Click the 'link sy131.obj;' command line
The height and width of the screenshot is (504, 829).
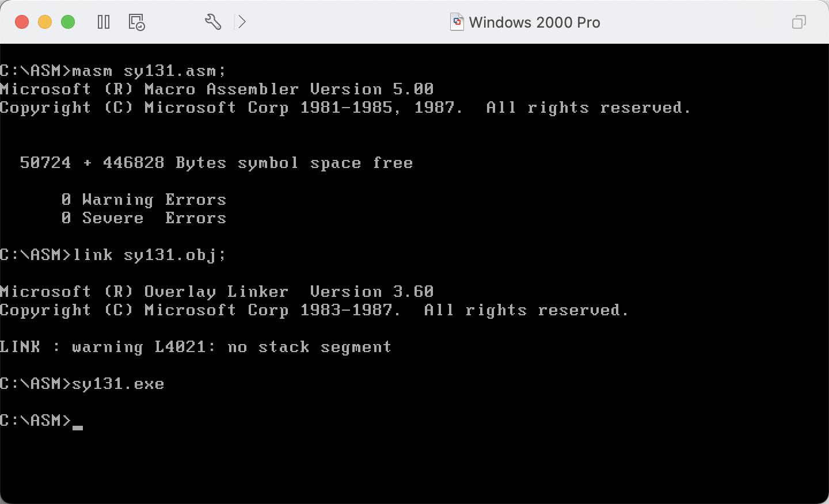[113, 255]
